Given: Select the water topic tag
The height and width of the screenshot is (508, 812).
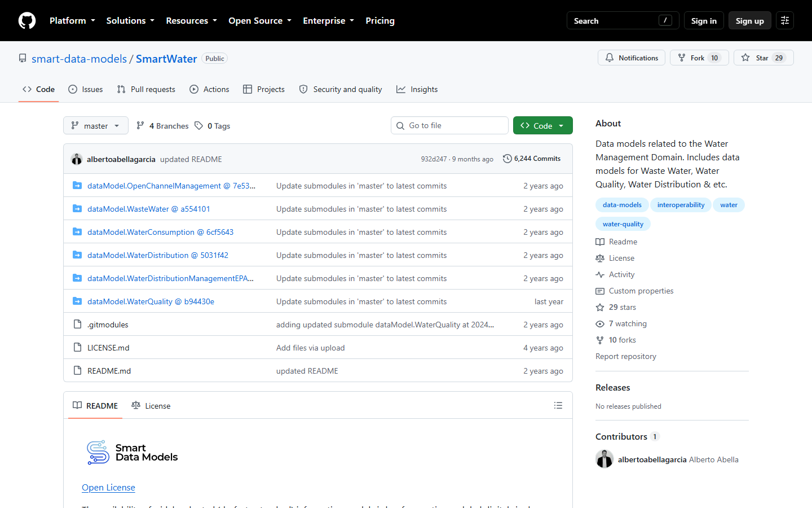Looking at the screenshot, I should click(729, 205).
